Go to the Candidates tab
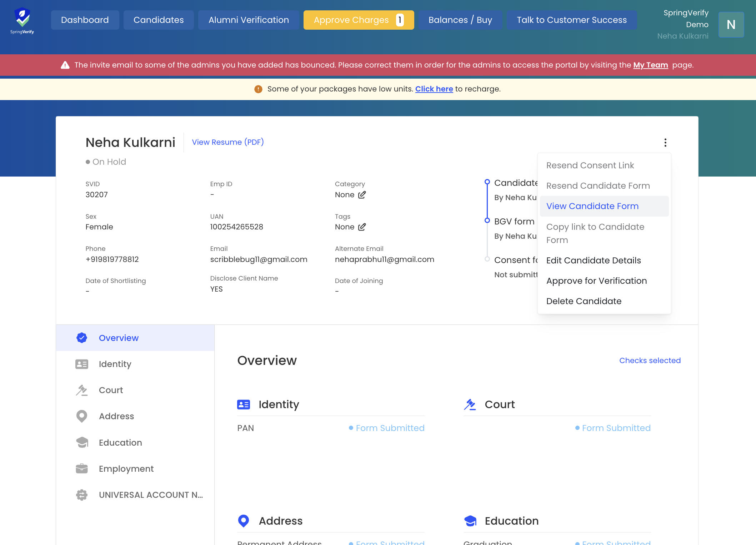 [159, 20]
